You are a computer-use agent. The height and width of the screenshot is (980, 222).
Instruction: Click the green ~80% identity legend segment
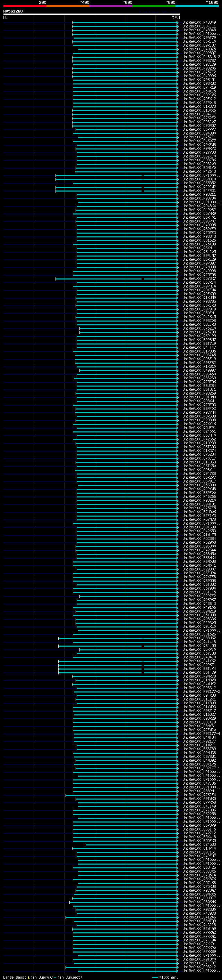click(x=154, y=6)
